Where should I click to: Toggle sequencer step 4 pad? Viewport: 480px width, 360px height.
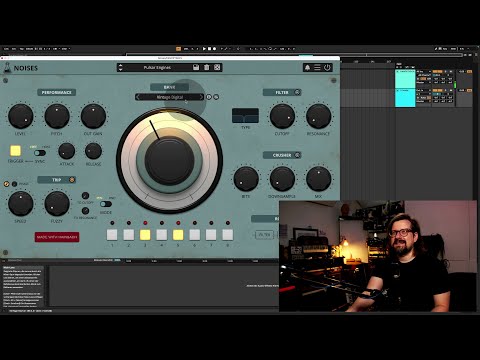point(162,235)
